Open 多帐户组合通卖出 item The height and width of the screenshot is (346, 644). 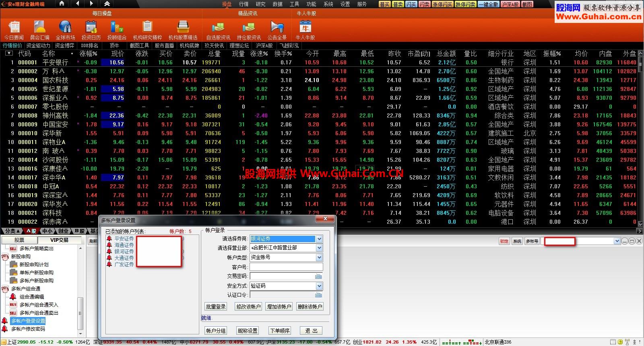coord(39,313)
